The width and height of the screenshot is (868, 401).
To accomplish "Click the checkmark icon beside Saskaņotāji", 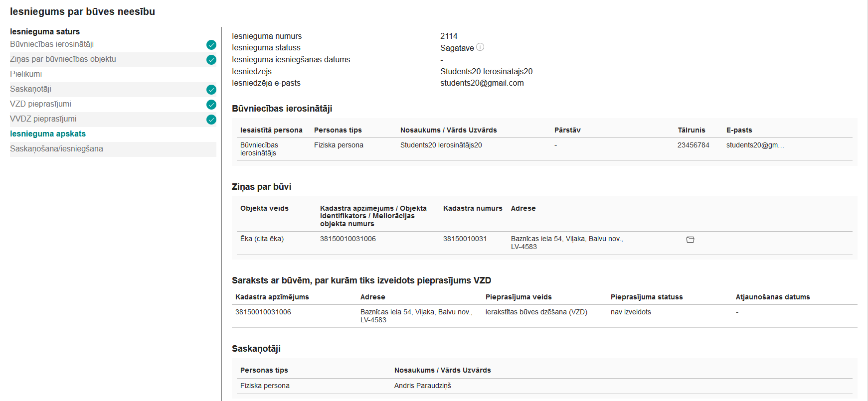I will [211, 90].
